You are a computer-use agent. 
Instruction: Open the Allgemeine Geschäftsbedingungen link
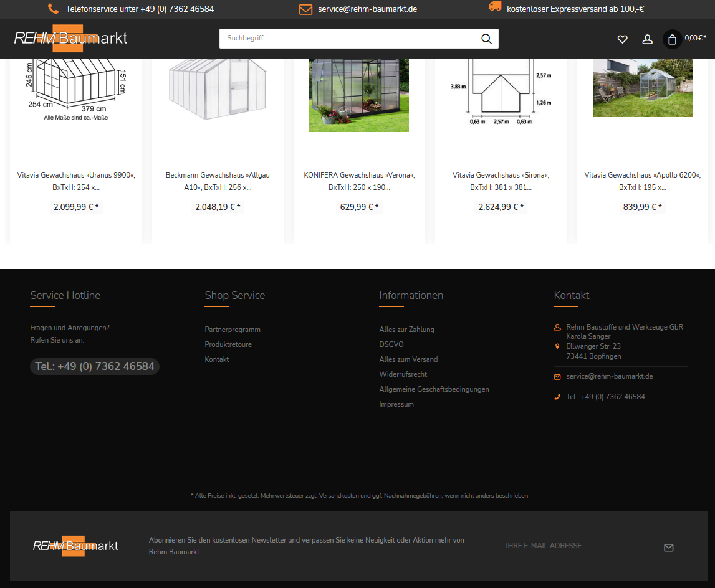[434, 390]
